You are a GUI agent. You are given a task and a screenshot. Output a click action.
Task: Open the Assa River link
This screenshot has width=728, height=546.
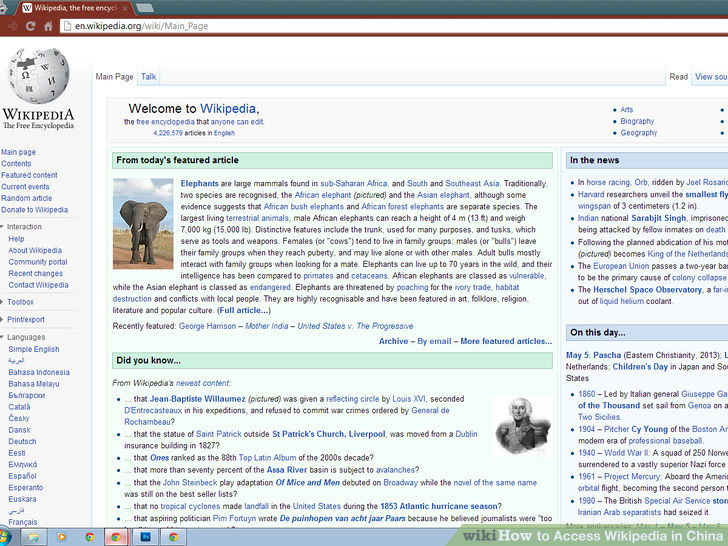coord(286,470)
